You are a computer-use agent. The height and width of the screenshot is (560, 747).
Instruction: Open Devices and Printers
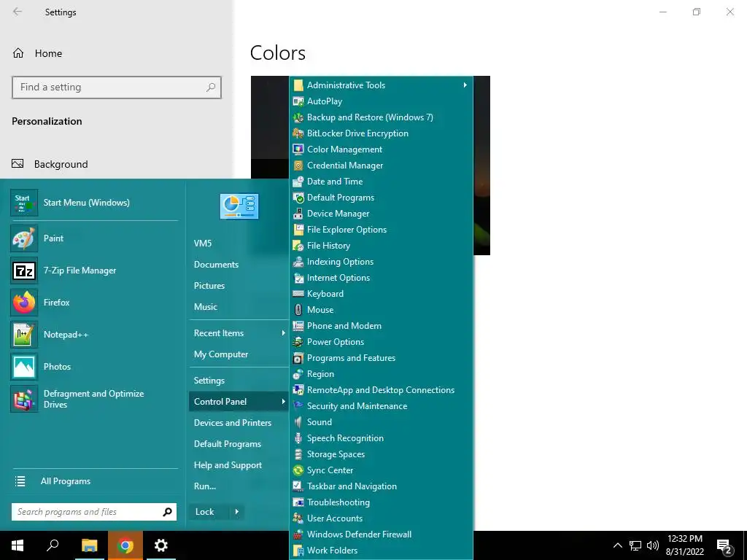(x=239, y=423)
